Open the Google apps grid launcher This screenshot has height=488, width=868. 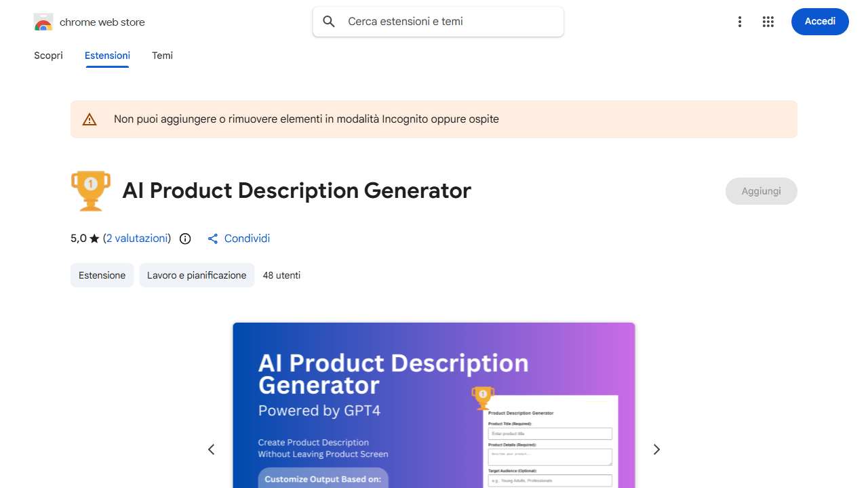[x=768, y=21]
